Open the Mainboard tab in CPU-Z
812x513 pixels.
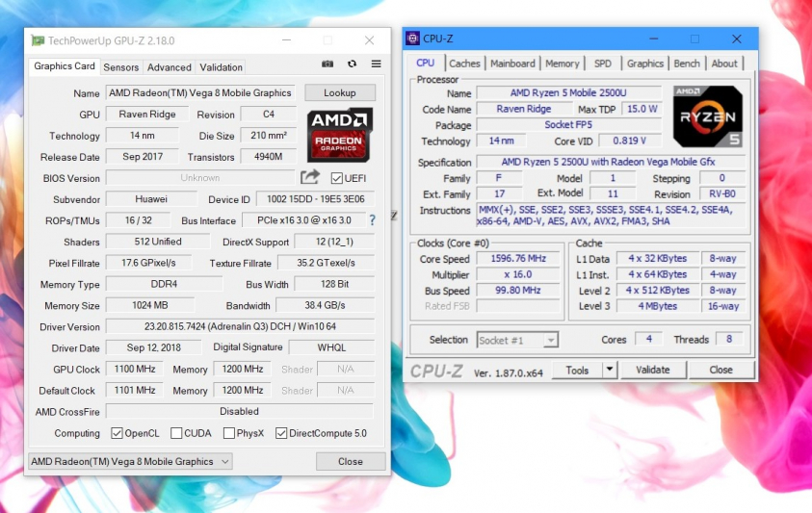coord(512,64)
